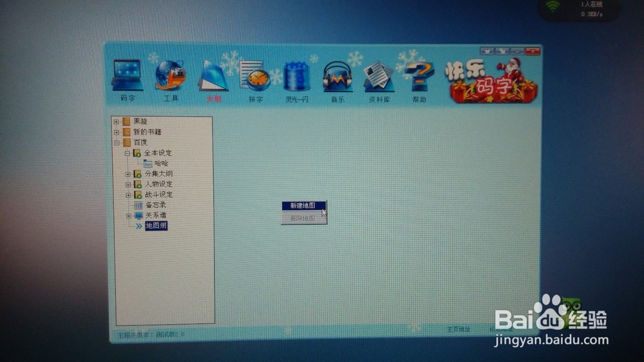Click the shirt skin button in title bar
Image resolution: width=644 pixels, height=362 pixels.
tap(487, 51)
